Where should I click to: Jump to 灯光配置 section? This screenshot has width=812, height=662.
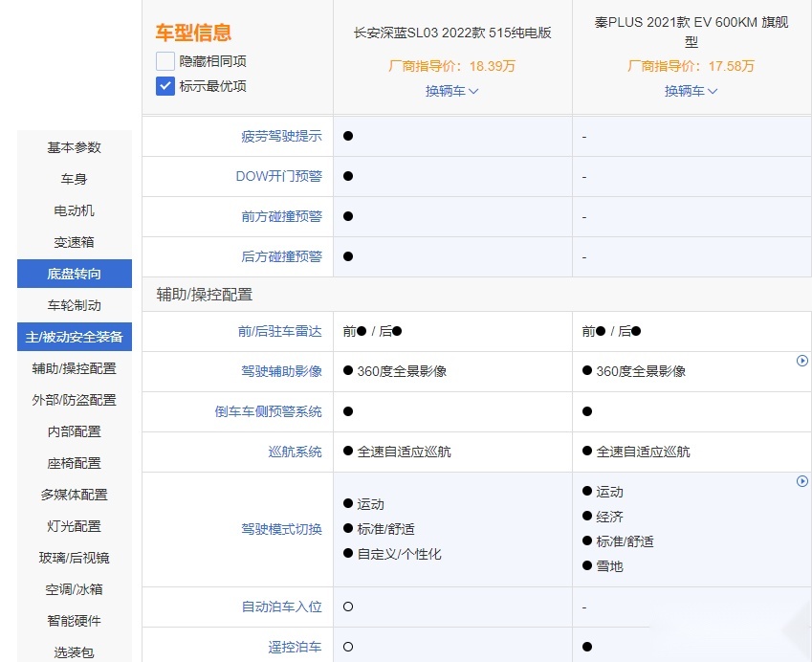pos(74,526)
